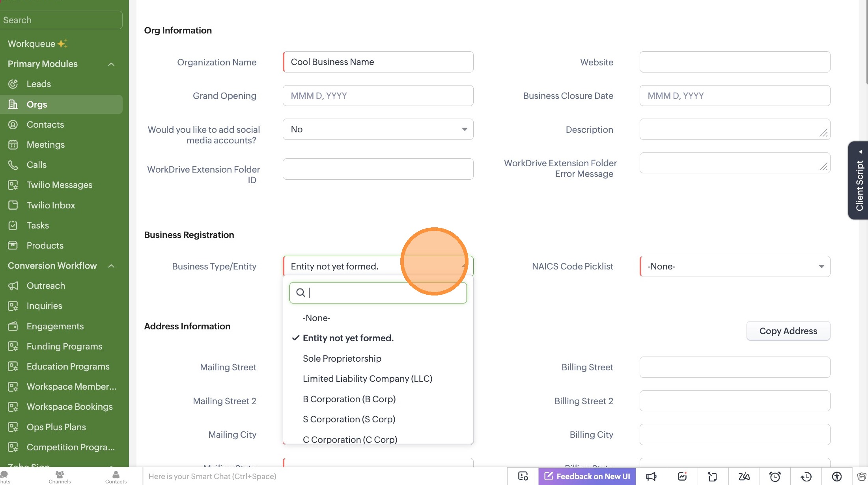Viewport: 868px width, 485px height.
Task: Open the NAICS Code Picklist dropdown
Action: pyautogui.click(x=735, y=266)
